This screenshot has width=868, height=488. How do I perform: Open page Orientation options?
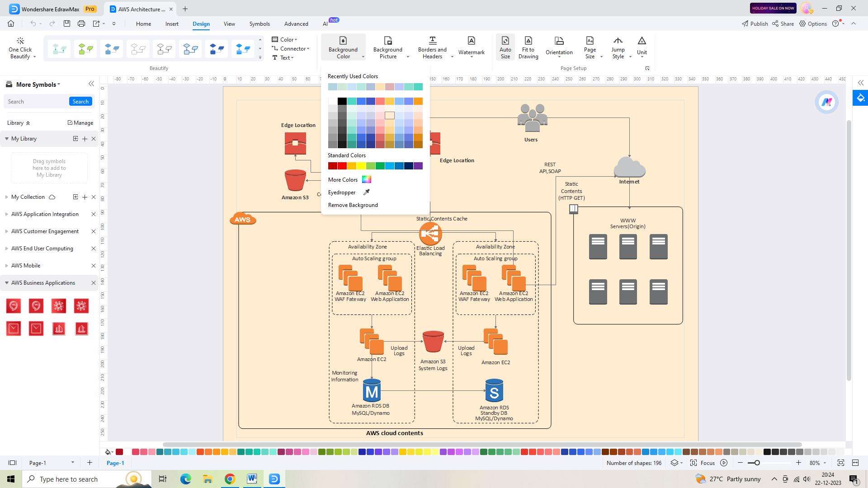[559, 47]
